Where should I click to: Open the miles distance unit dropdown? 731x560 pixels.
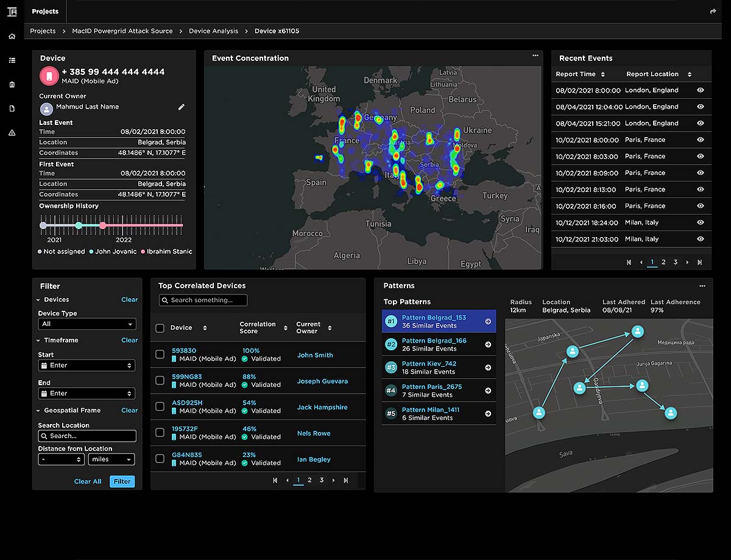click(111, 459)
